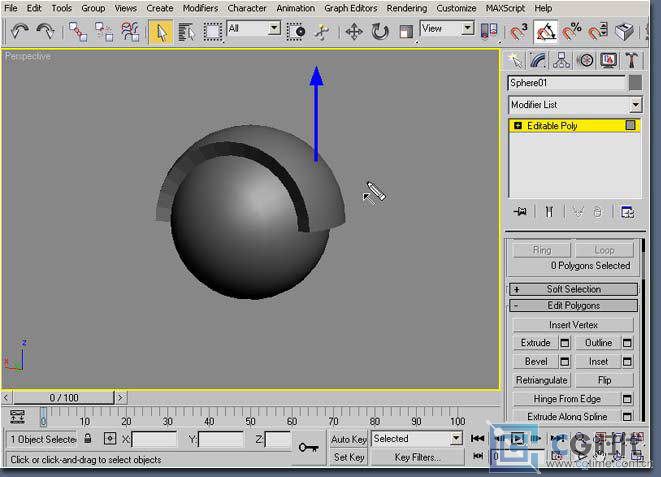Click the object color swatch beside Sphere01

point(635,83)
